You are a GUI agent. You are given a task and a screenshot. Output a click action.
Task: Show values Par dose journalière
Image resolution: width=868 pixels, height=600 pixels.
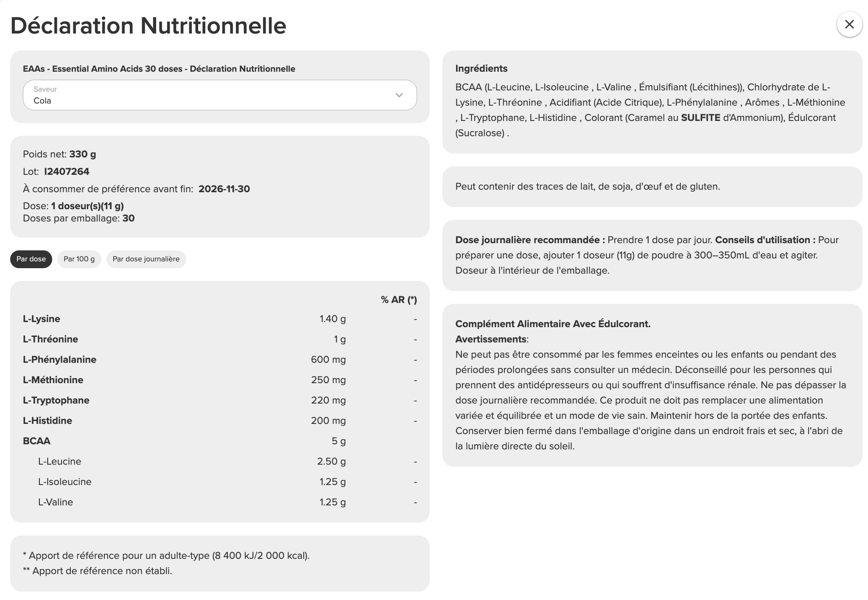146,259
